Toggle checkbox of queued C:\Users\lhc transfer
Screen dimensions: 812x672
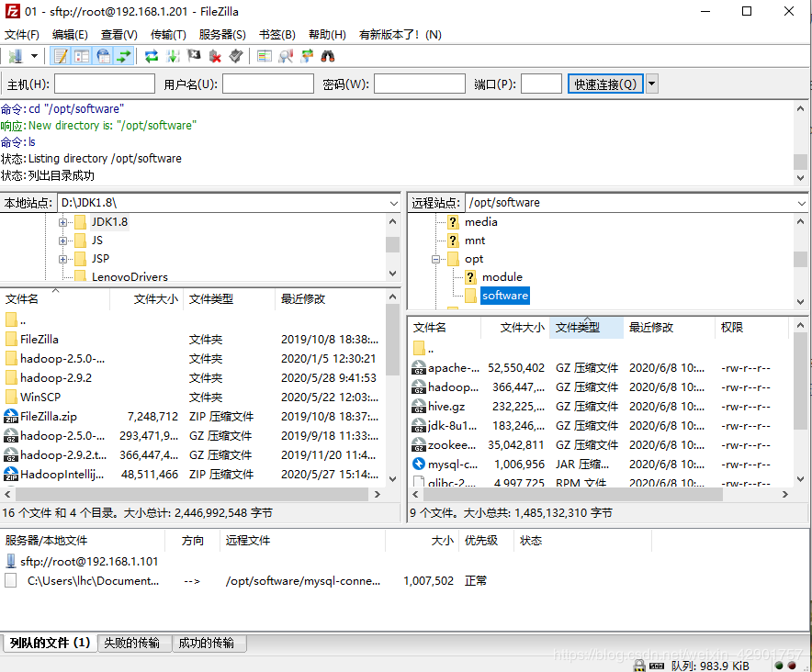[x=10, y=580]
